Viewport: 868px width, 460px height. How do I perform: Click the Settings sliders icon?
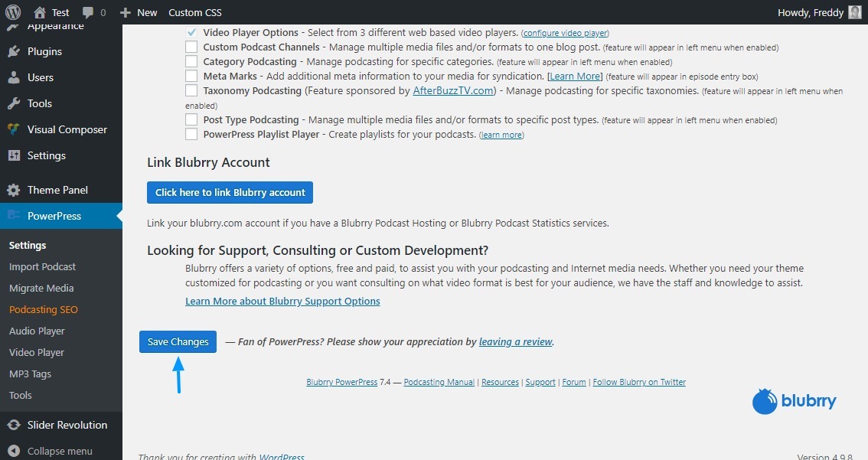click(x=14, y=155)
